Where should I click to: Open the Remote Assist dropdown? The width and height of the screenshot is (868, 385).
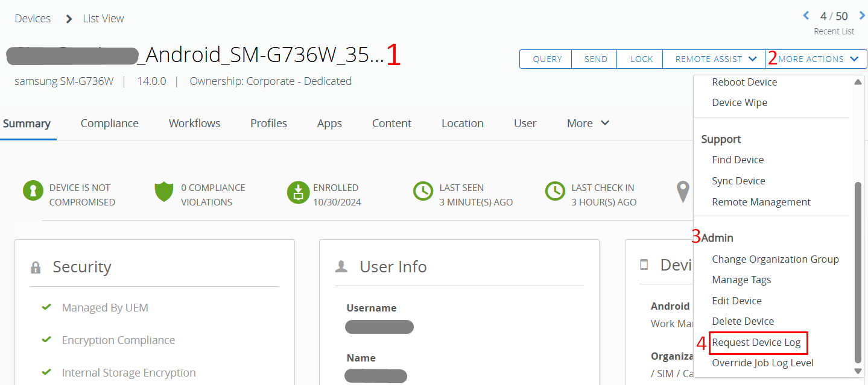[715, 59]
